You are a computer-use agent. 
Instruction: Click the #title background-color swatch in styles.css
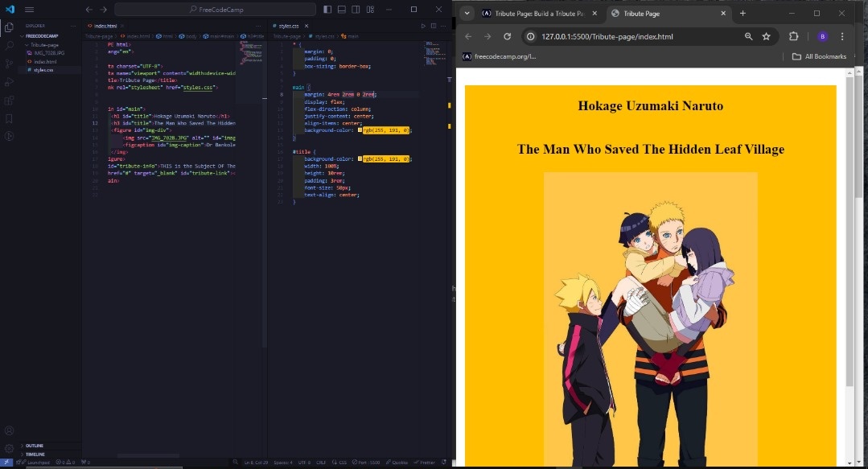click(x=360, y=159)
